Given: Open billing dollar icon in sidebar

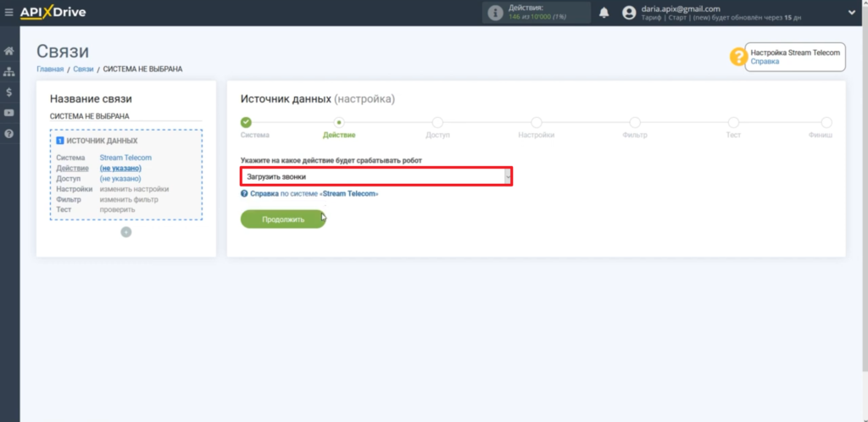Looking at the screenshot, I should coord(9,92).
